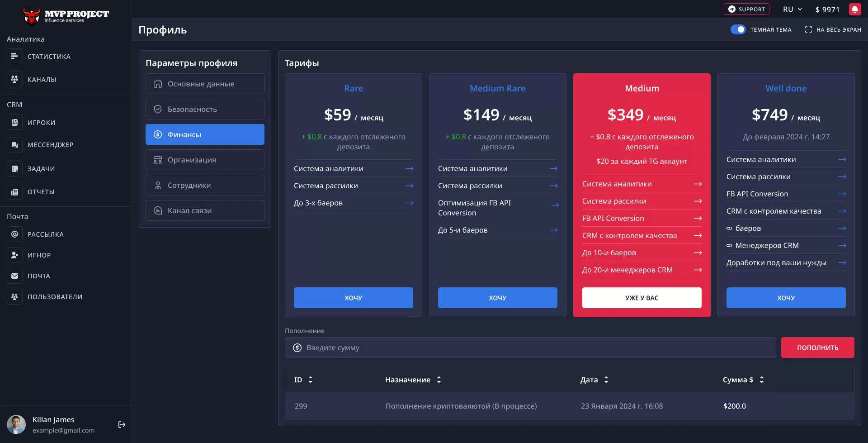Switch to the Безопасность profile tab
This screenshot has height=443, width=868.
coord(204,109)
